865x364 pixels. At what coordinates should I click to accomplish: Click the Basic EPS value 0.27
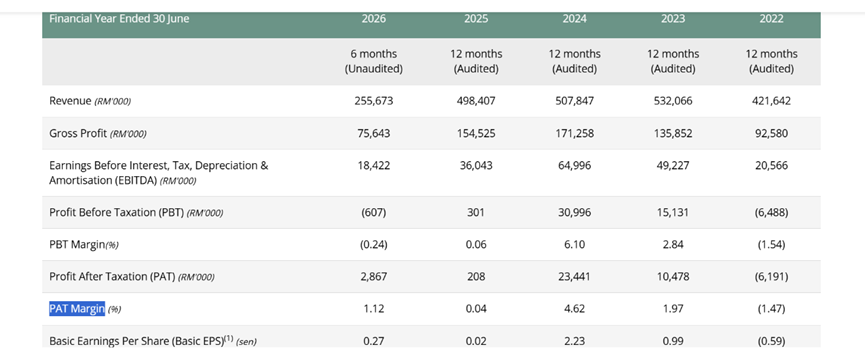[x=373, y=341]
